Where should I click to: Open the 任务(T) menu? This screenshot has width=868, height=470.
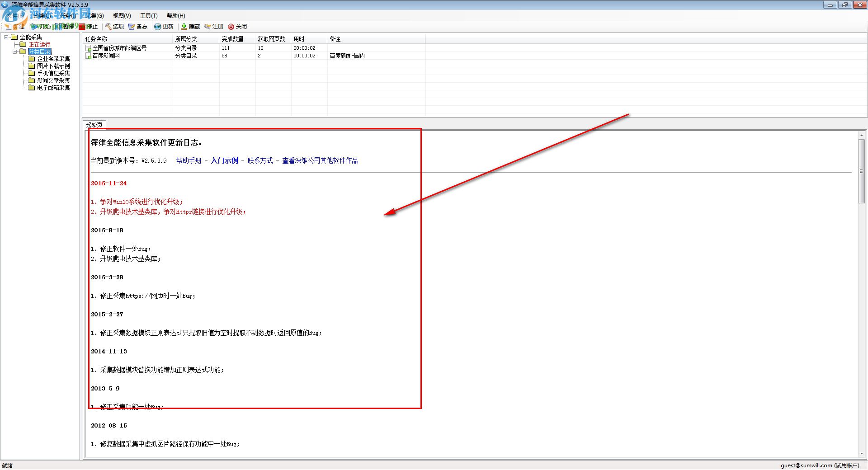pos(68,15)
